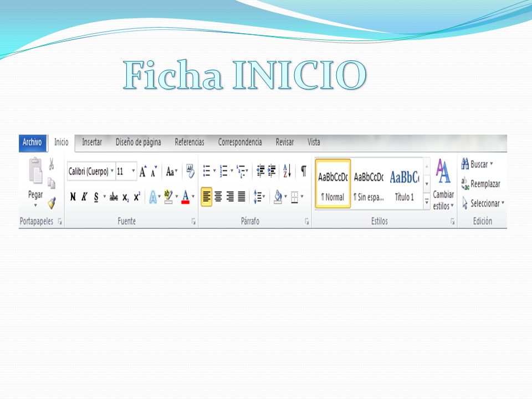532x399 pixels.
Task: Apply the Normal style
Action: tap(333, 184)
